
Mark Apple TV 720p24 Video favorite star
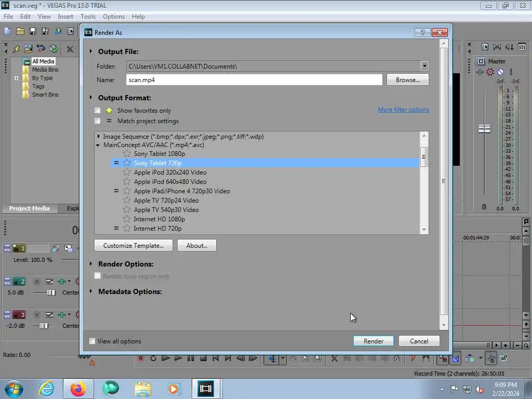pyautogui.click(x=127, y=200)
